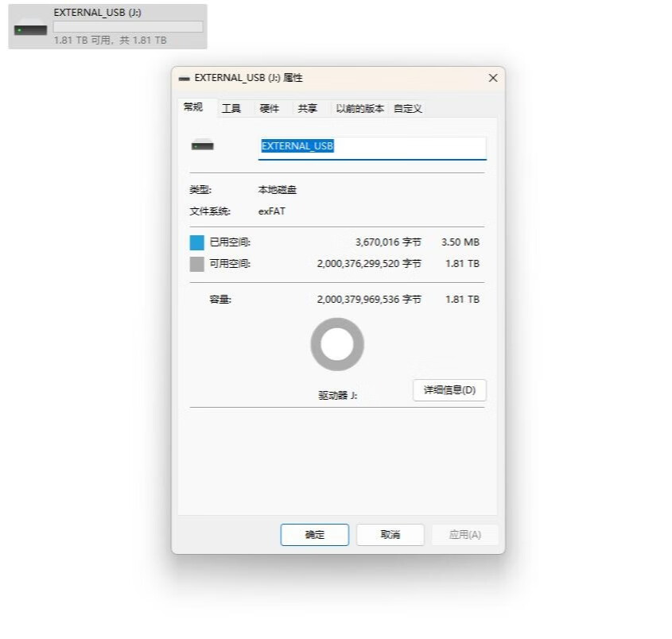
Task: Click the blue used space swatch
Action: pos(196,242)
